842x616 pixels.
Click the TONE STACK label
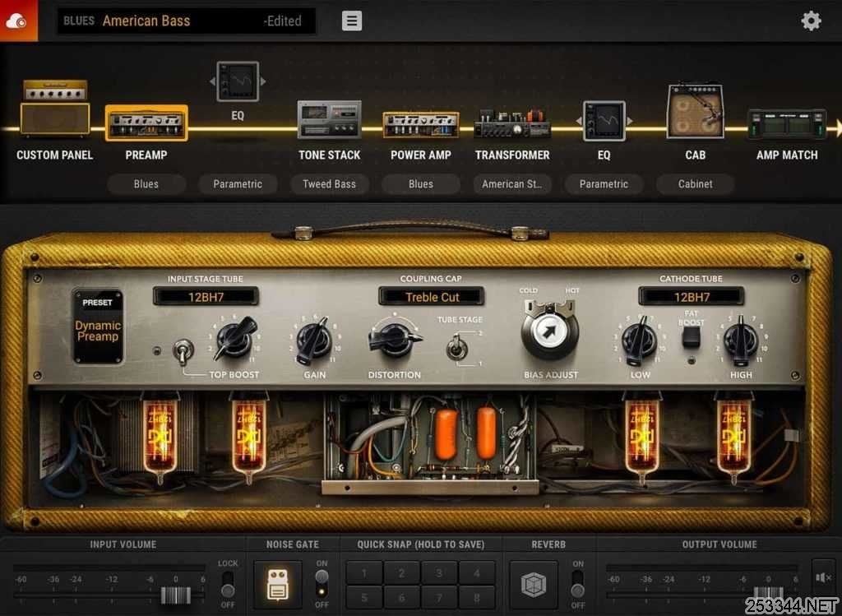pyautogui.click(x=329, y=155)
